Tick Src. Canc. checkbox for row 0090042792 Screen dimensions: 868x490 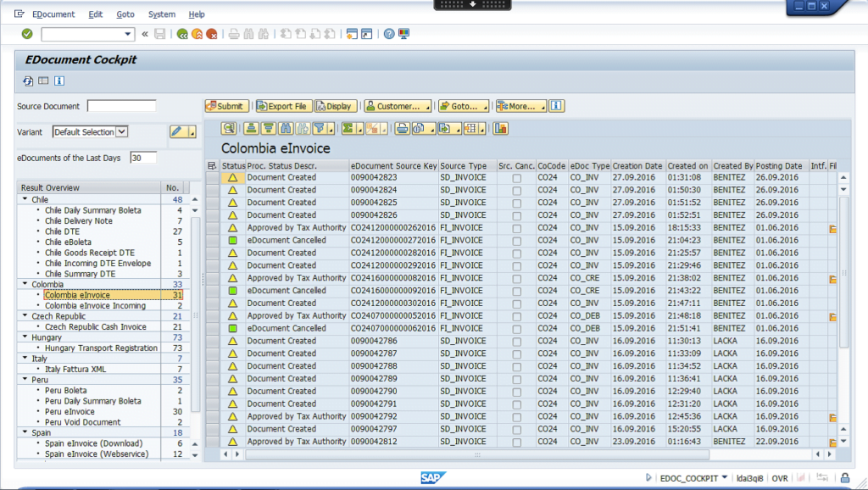click(x=516, y=417)
